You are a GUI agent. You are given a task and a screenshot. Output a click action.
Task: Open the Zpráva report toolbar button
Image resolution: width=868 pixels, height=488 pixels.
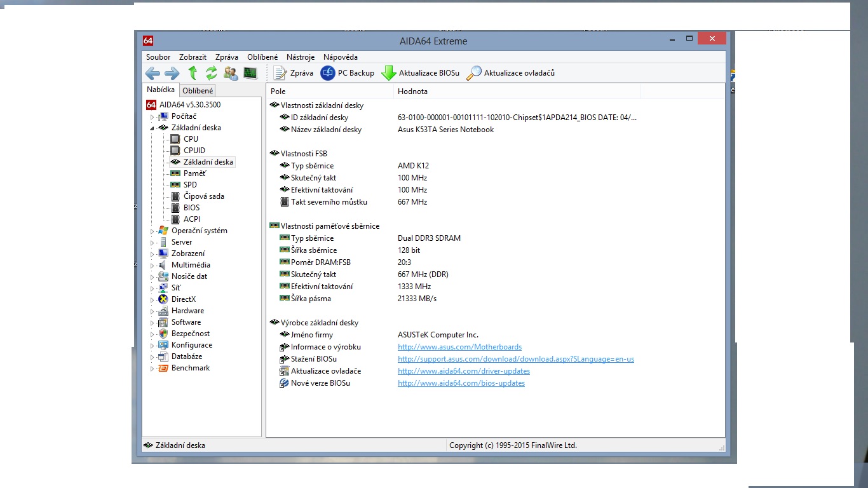point(294,73)
